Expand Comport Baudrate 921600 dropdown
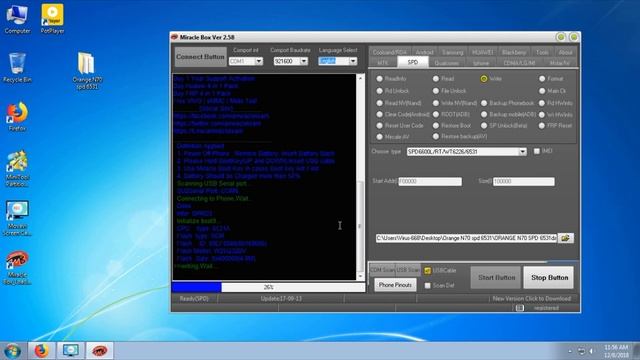The height and width of the screenshot is (360, 640). click(x=304, y=61)
